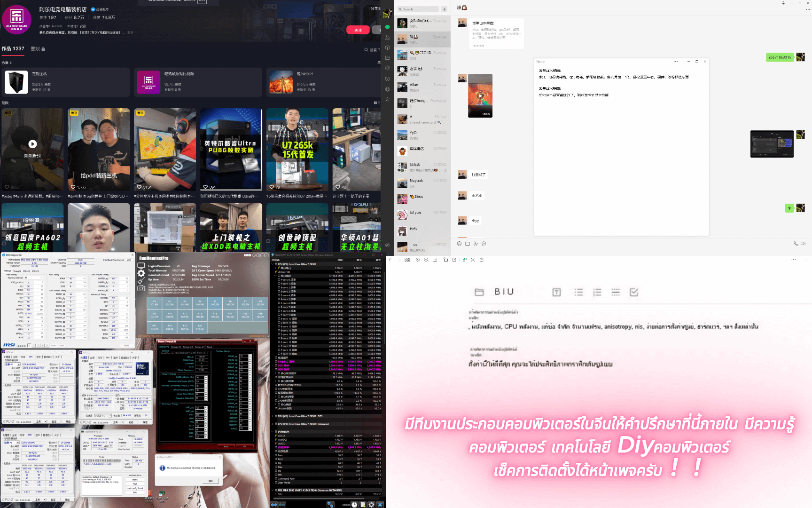Play the video message in WeChat chat
Viewport: 812px width, 508px height.
point(480,95)
